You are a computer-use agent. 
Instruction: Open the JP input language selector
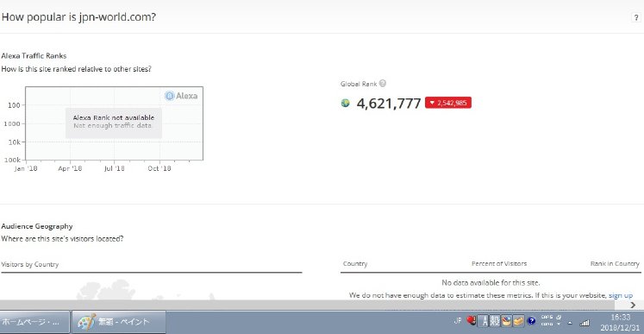coord(458,321)
